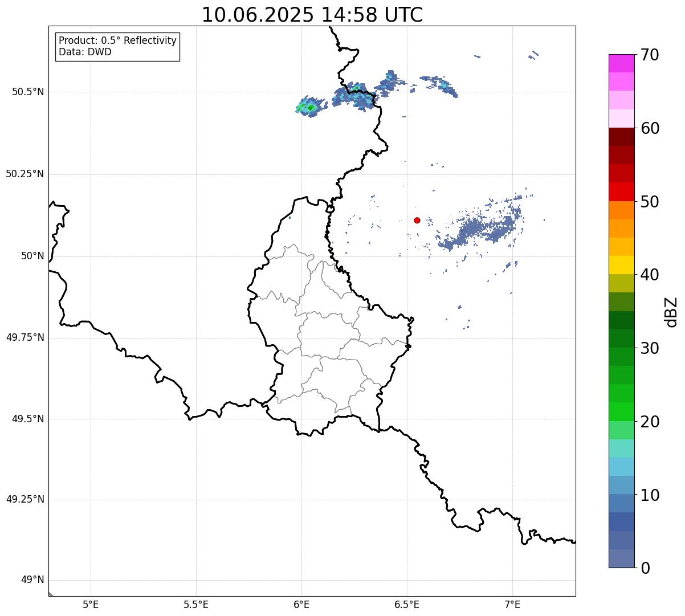Click the yellow colorbar segment above 40
Image resolution: width=685 pixels, height=616 pixels.
coord(622,265)
